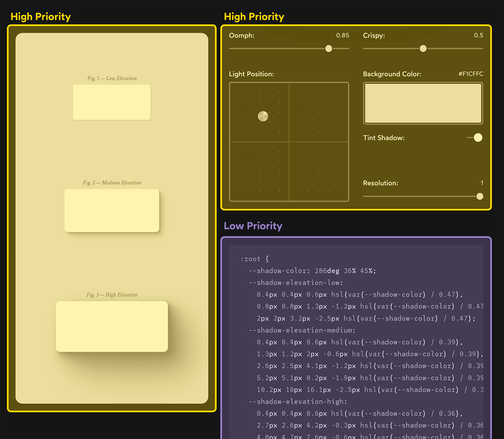Image resolution: width=504 pixels, height=439 pixels.
Task: Click the Resolution value 1
Action: point(482,183)
